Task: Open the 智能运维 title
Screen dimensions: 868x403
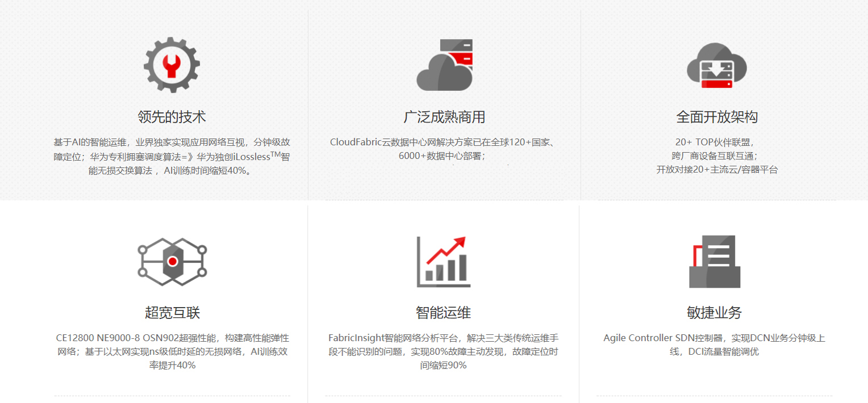Action: point(444,313)
